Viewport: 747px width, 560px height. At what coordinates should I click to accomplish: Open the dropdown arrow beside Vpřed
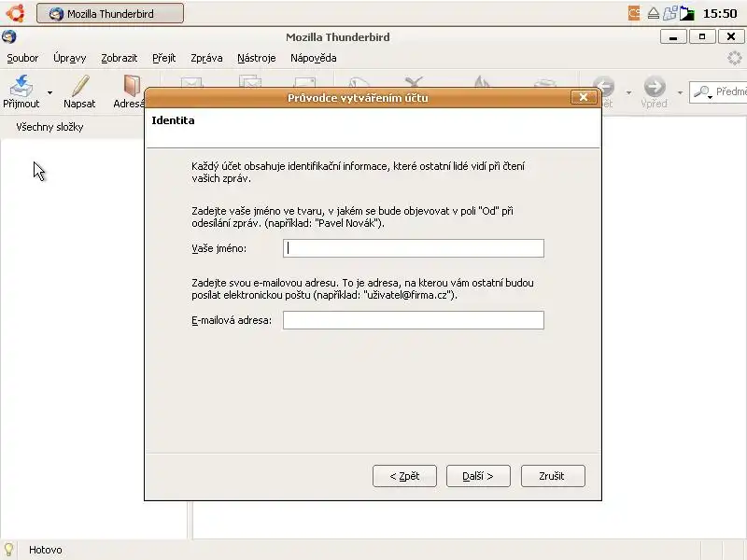(680, 92)
